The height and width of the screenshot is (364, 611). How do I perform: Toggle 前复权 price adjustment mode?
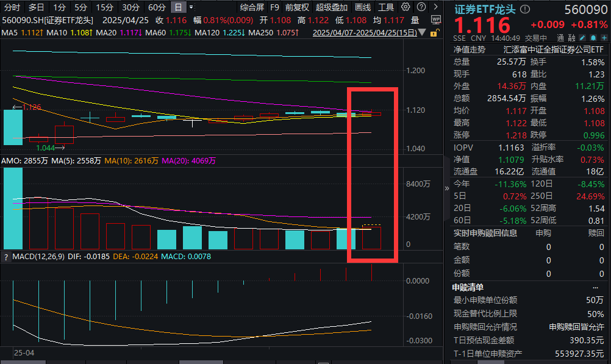pyautogui.click(x=297, y=7)
